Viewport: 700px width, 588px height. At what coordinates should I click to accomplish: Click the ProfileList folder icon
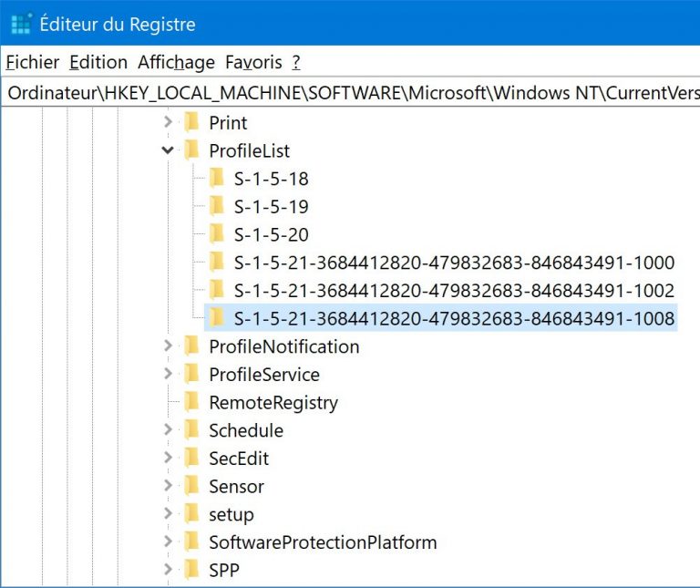coord(191,150)
